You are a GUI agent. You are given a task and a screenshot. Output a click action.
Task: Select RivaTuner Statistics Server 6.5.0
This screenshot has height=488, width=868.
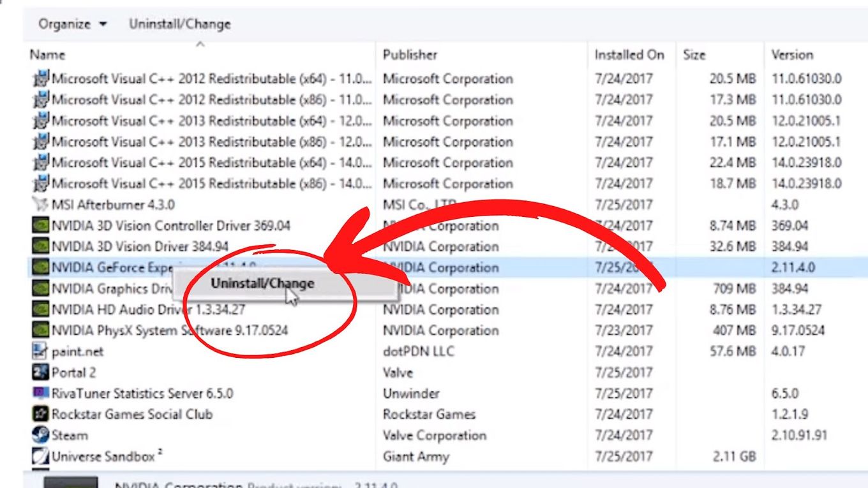pos(142,393)
